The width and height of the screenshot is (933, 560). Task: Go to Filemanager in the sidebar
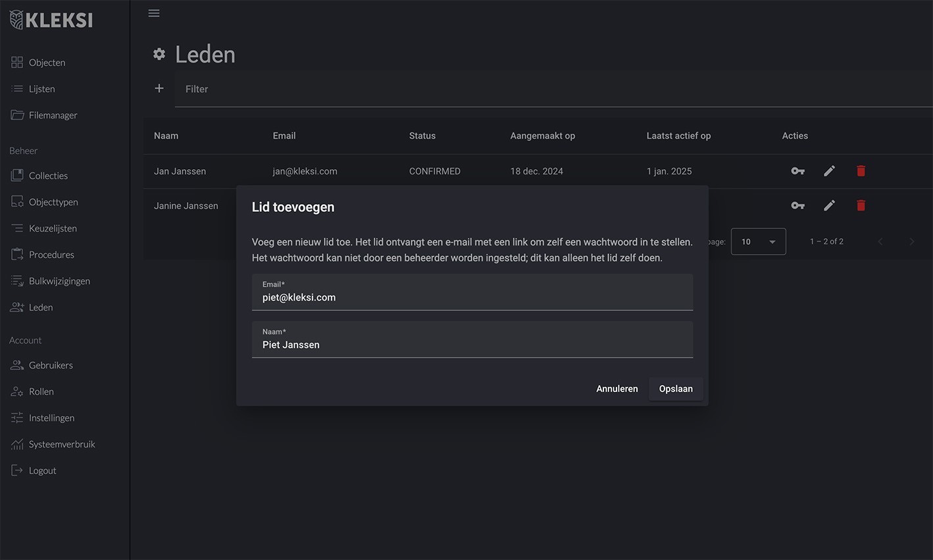pyautogui.click(x=53, y=115)
